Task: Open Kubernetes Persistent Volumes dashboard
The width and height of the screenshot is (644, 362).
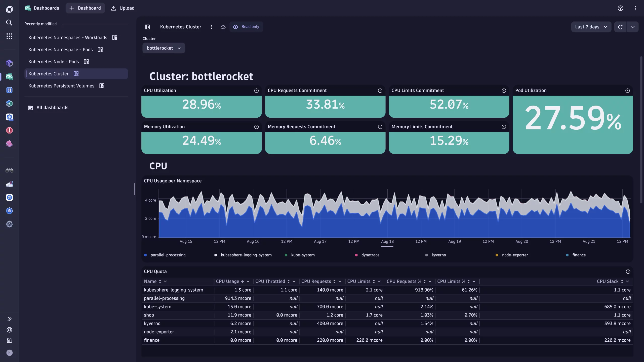Action: click(x=61, y=86)
